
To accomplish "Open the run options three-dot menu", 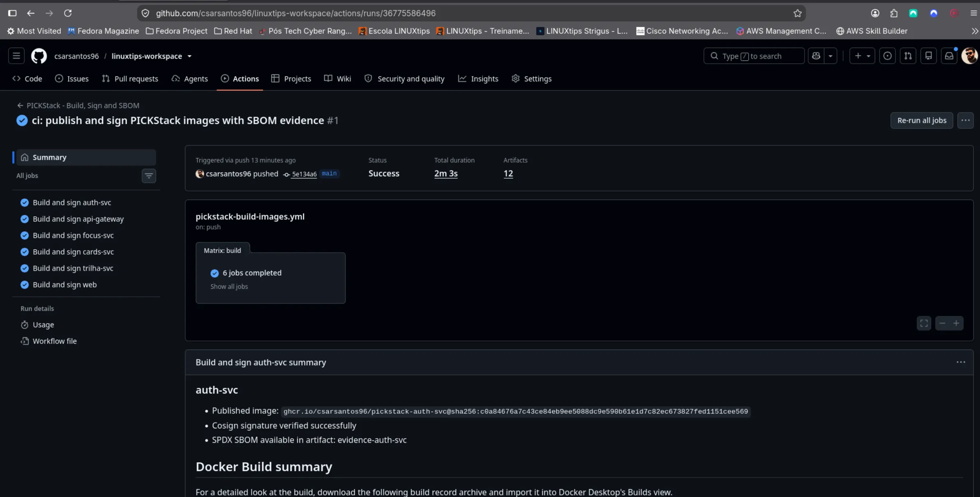I will (x=966, y=120).
